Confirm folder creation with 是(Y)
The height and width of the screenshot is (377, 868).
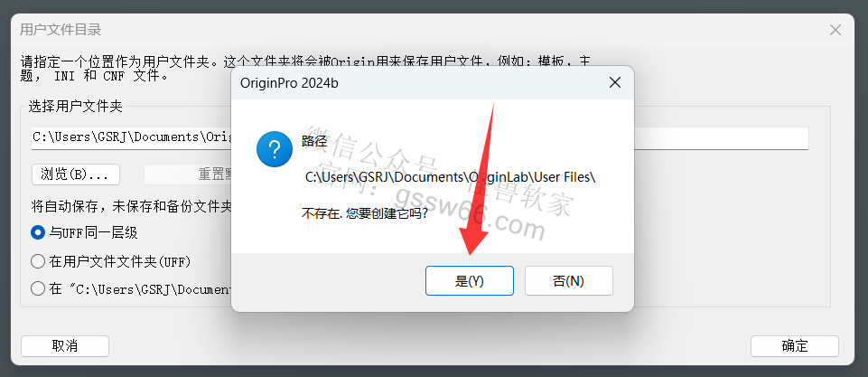point(470,281)
